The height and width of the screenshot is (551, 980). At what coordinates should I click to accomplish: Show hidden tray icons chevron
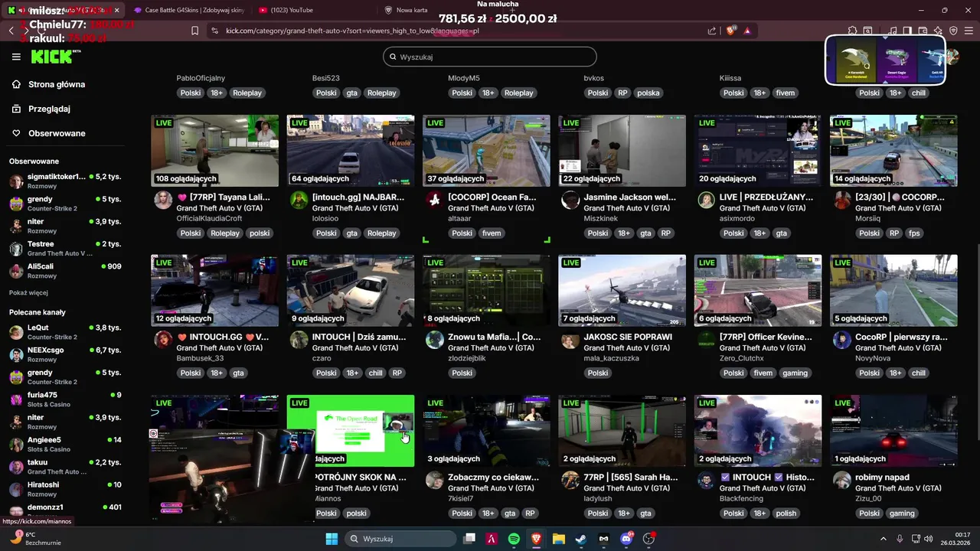click(883, 539)
